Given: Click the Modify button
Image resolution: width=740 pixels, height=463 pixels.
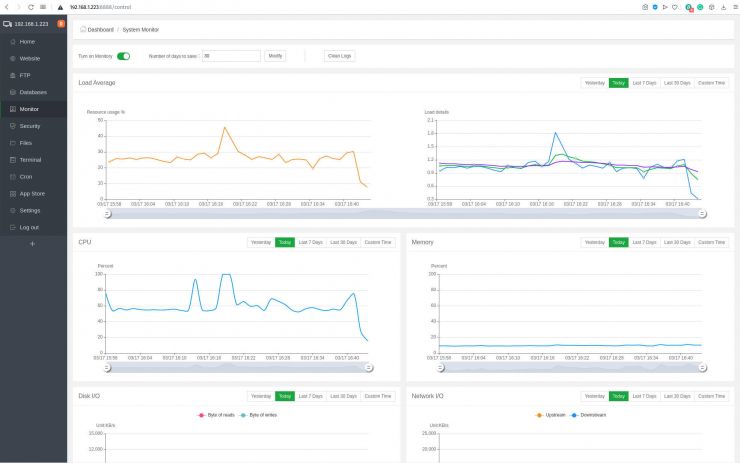Looking at the screenshot, I should [276, 56].
